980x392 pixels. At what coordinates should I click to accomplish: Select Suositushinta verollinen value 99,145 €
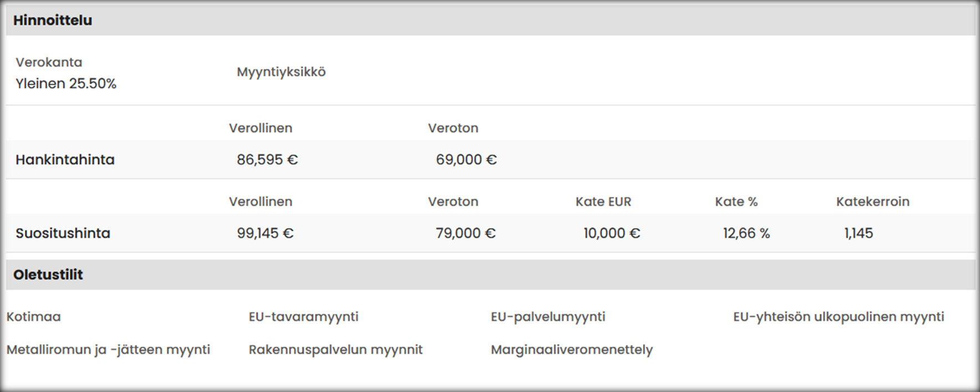265,233
